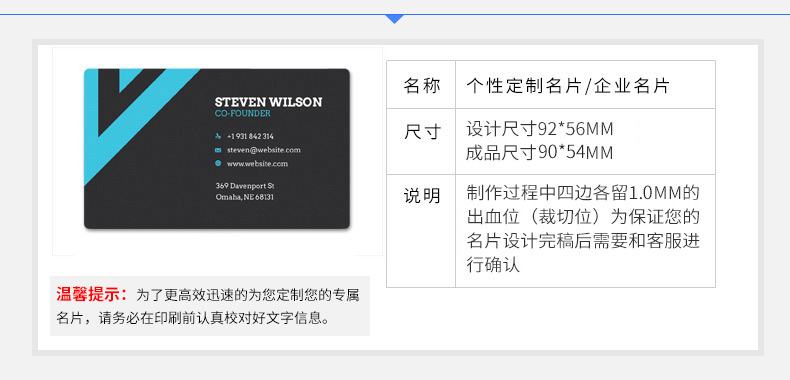This screenshot has width=790, height=380.
Task: Click the 名片设计完稿后需要和客服进 line
Action: (583, 241)
